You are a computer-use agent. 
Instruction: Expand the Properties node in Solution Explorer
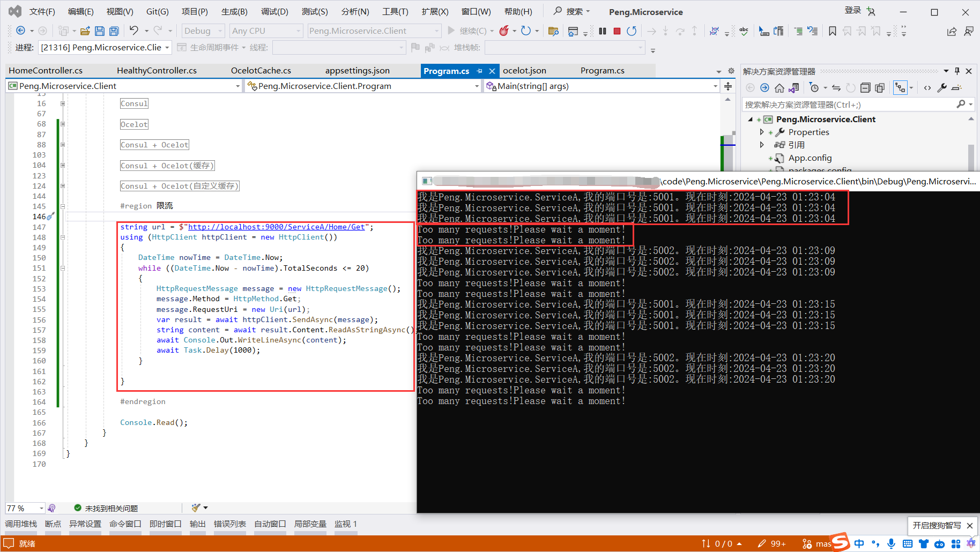coord(762,132)
